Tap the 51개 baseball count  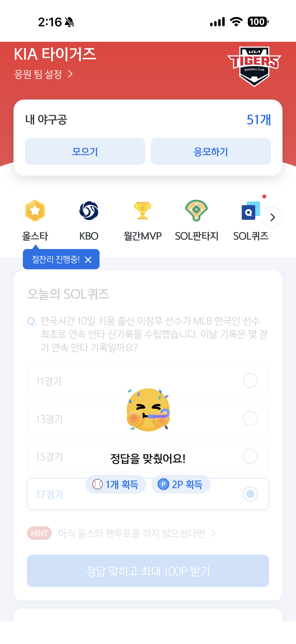pos(259,119)
